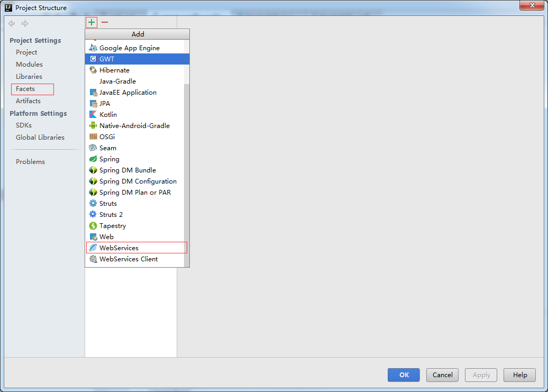Click the Spring DM Configuration icon
The image size is (548, 392).
[93, 181]
